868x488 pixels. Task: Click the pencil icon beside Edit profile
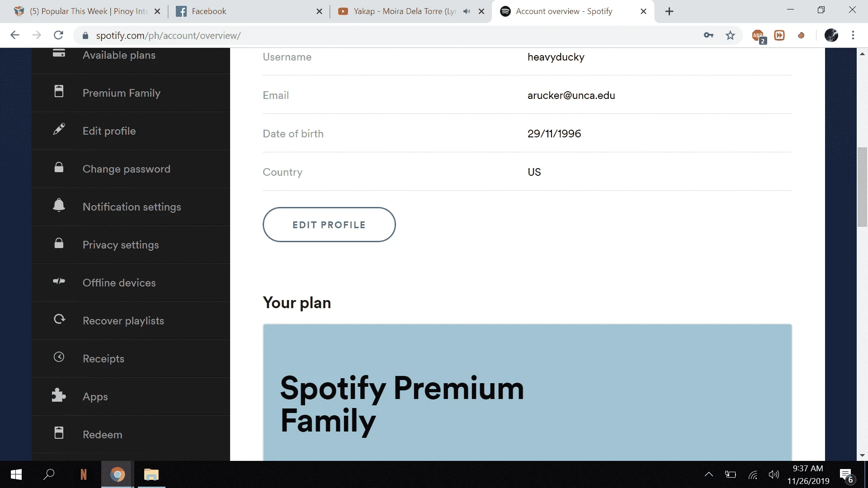tap(59, 130)
